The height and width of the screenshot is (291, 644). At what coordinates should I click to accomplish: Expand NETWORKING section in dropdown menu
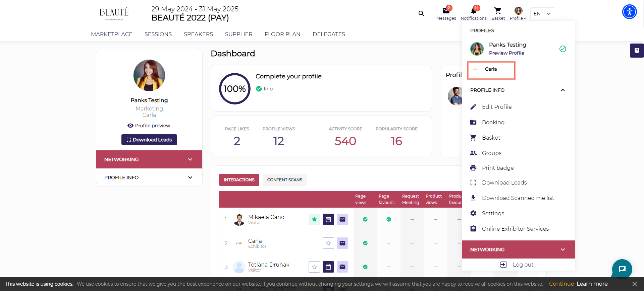pyautogui.click(x=519, y=249)
